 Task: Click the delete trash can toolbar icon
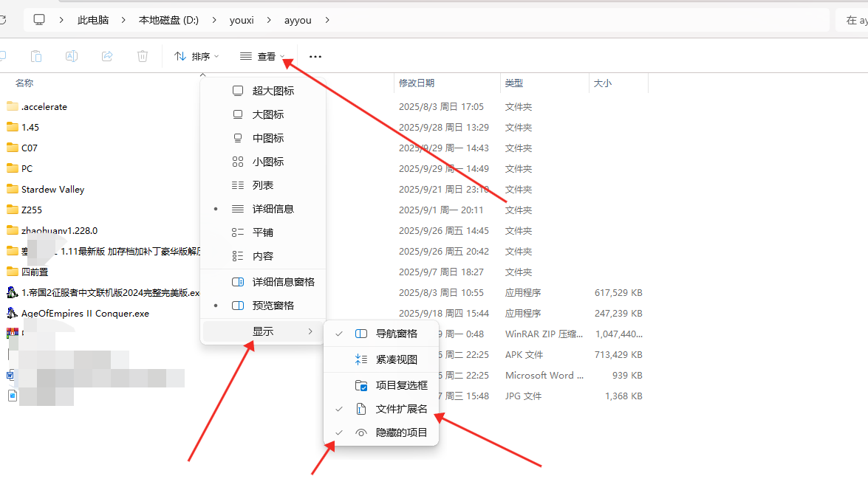[143, 56]
